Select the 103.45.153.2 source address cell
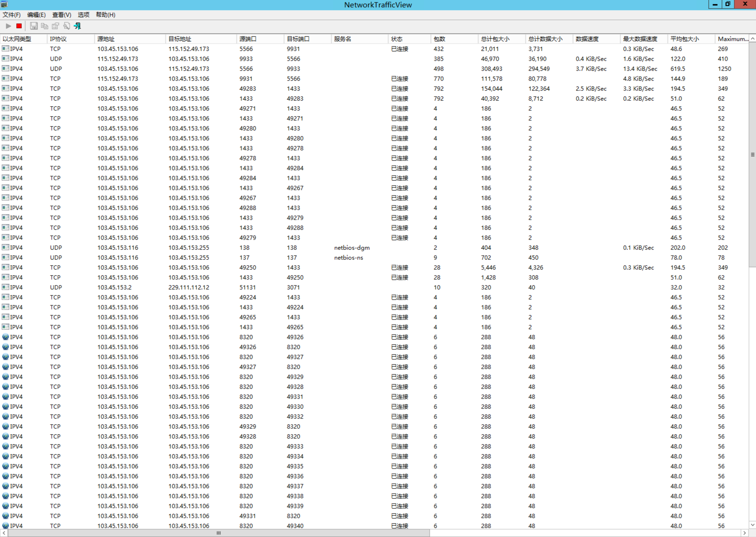This screenshot has width=756, height=537. point(114,287)
